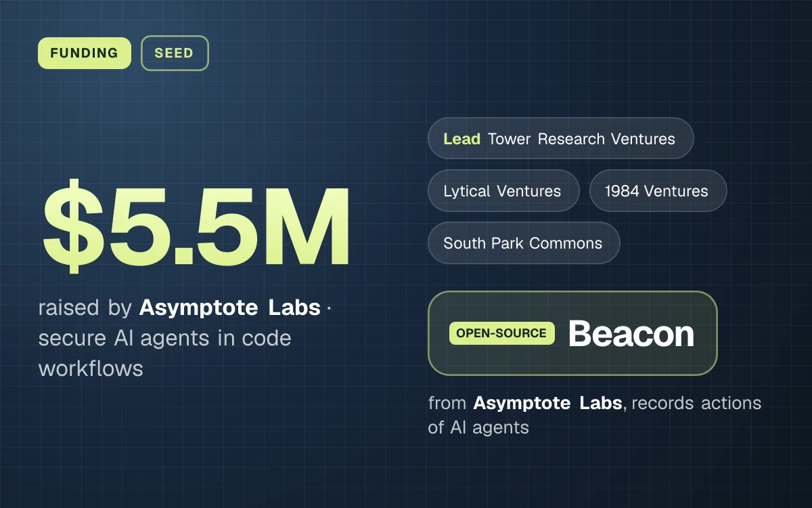Click the 'secure AI agents in code' text
The image size is (812, 508).
pos(164,338)
